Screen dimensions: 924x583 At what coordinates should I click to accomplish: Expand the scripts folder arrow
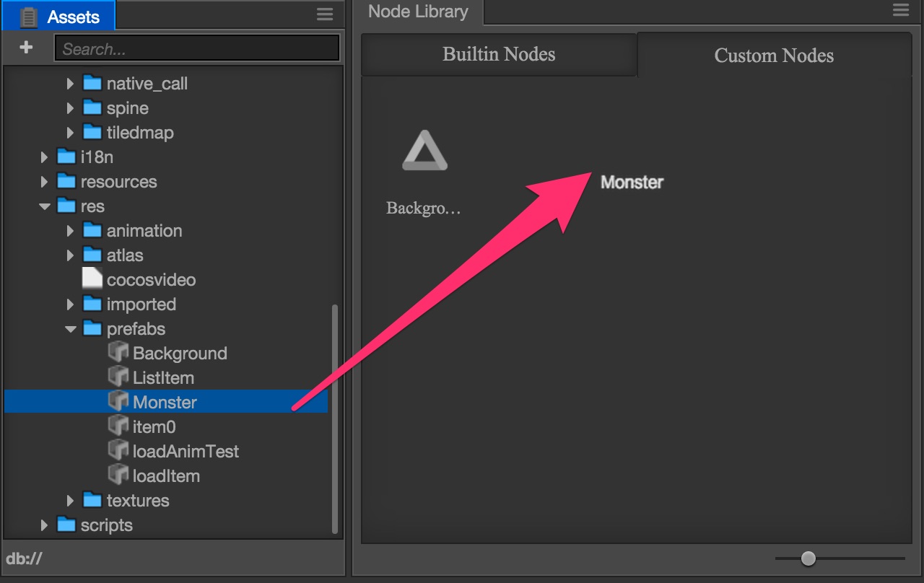(x=45, y=525)
